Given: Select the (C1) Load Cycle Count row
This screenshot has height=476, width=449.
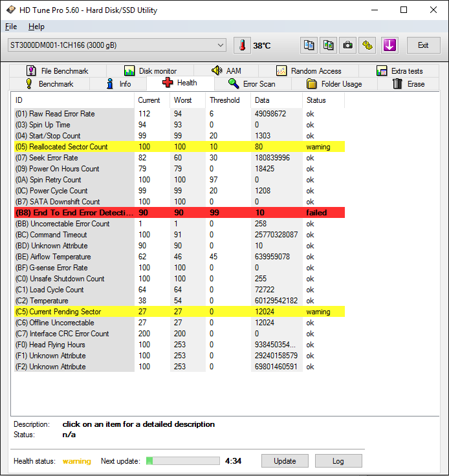Looking at the screenshot, I should [179, 290].
